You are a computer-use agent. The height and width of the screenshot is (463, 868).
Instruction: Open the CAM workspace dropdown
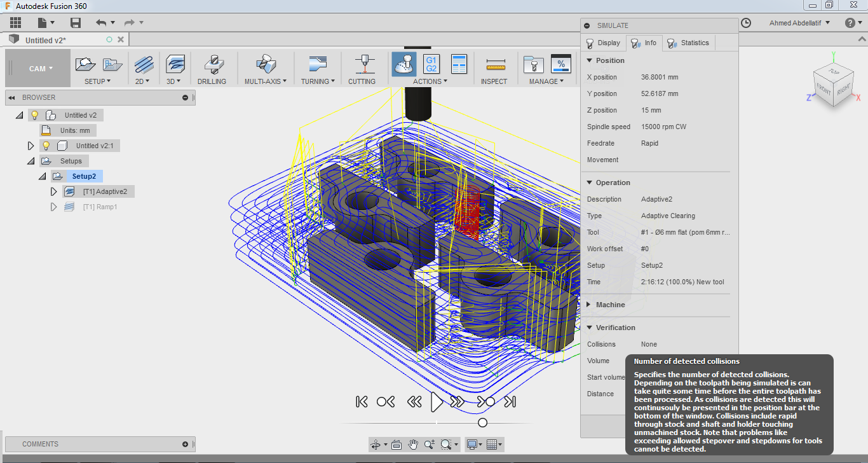click(x=41, y=69)
